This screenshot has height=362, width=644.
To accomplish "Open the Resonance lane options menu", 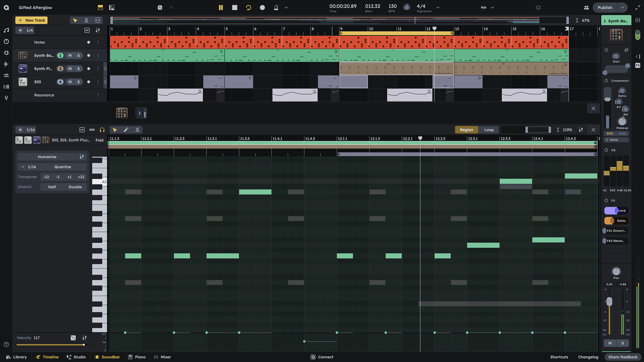I will 98,95.
